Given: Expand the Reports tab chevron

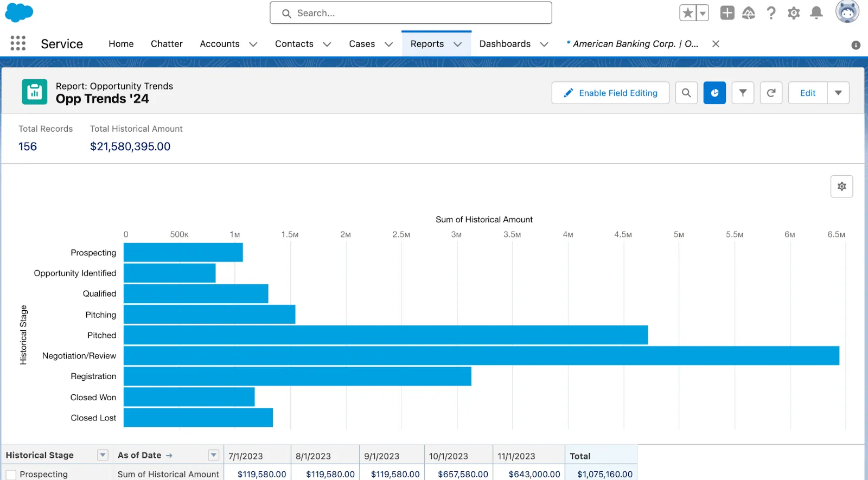Looking at the screenshot, I should click(458, 44).
